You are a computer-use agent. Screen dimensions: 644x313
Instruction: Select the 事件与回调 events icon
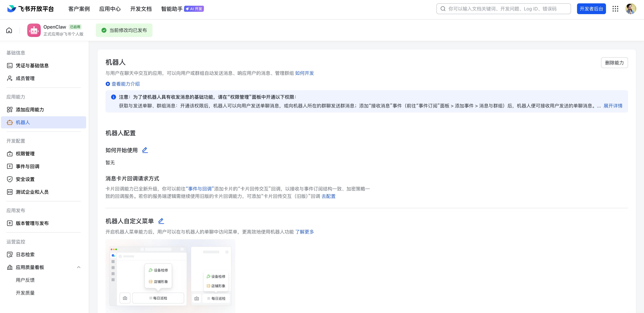[9, 166]
